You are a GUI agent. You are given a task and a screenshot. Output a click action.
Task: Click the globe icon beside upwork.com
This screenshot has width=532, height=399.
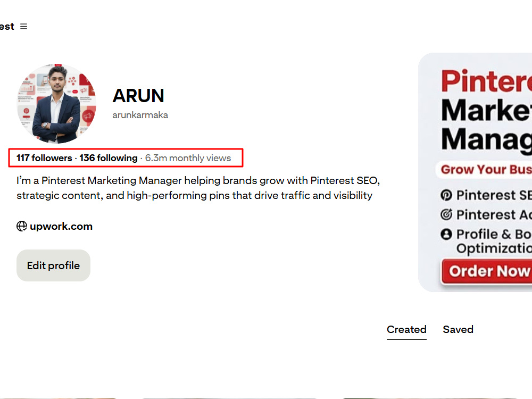click(22, 226)
